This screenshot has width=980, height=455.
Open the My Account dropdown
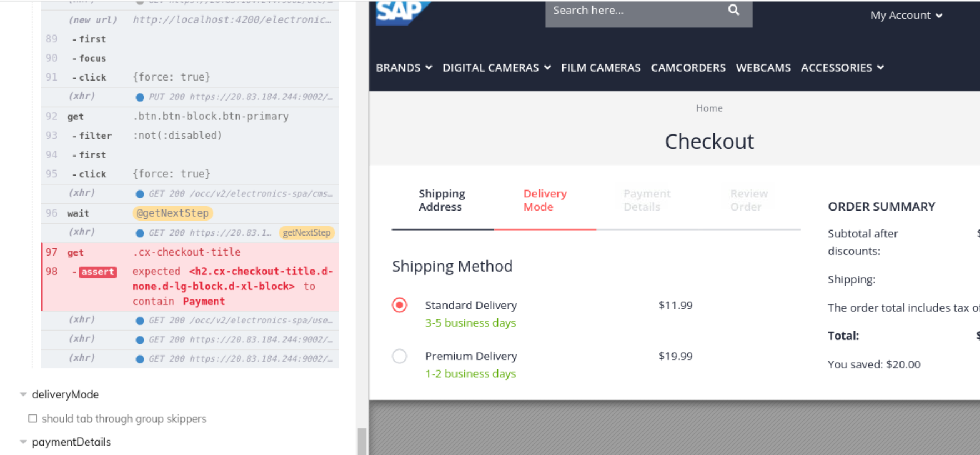[x=906, y=16]
